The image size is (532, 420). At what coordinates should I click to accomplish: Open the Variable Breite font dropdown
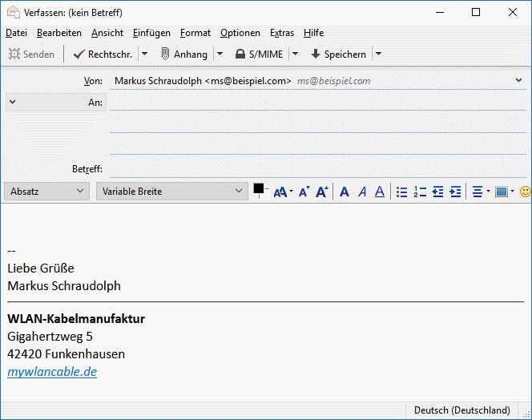point(172,191)
